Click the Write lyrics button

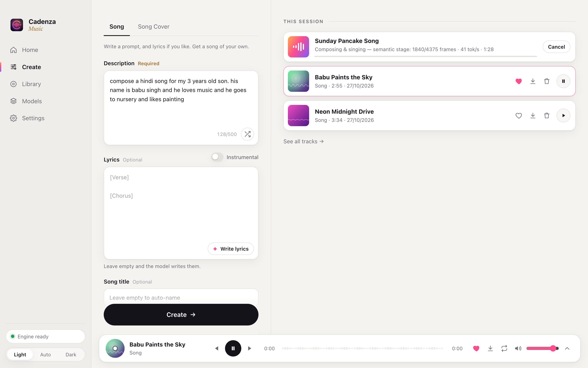(231, 249)
